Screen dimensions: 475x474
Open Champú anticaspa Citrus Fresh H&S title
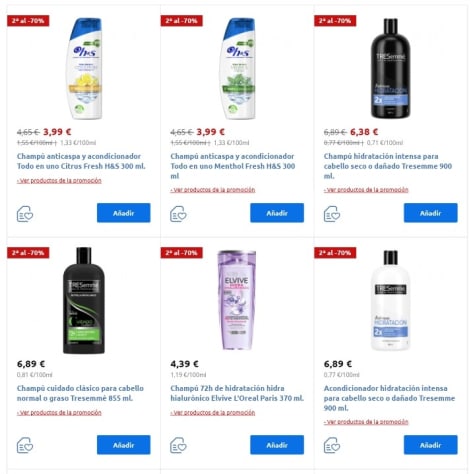click(81, 161)
